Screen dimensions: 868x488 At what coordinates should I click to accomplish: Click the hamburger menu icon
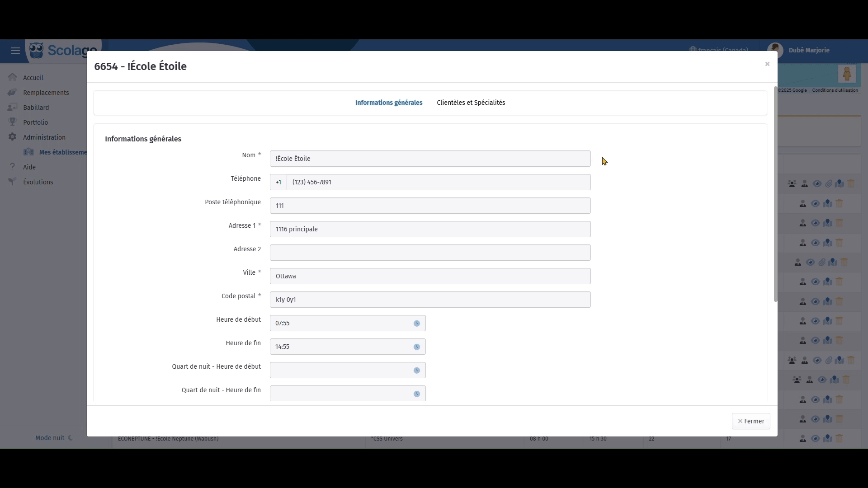click(x=15, y=51)
